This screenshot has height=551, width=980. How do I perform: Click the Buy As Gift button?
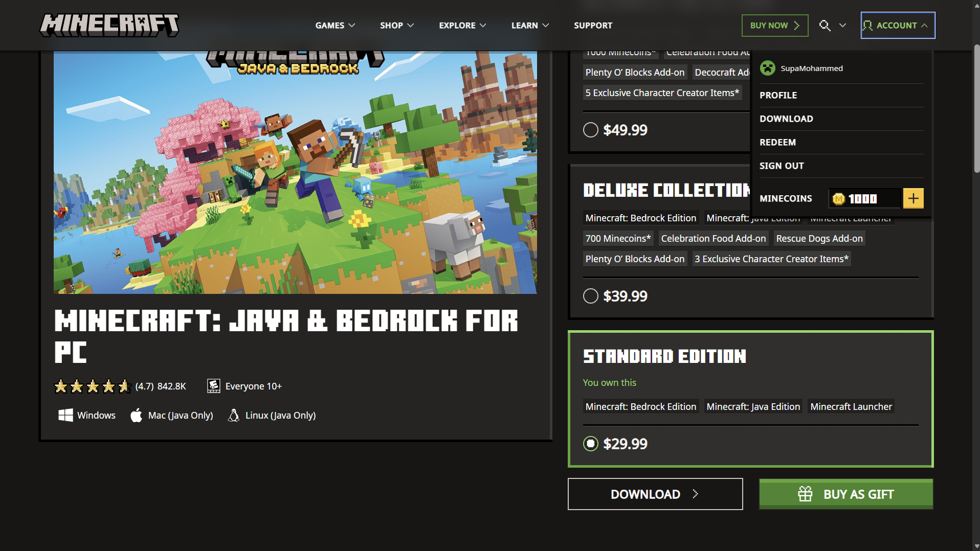[x=846, y=494]
